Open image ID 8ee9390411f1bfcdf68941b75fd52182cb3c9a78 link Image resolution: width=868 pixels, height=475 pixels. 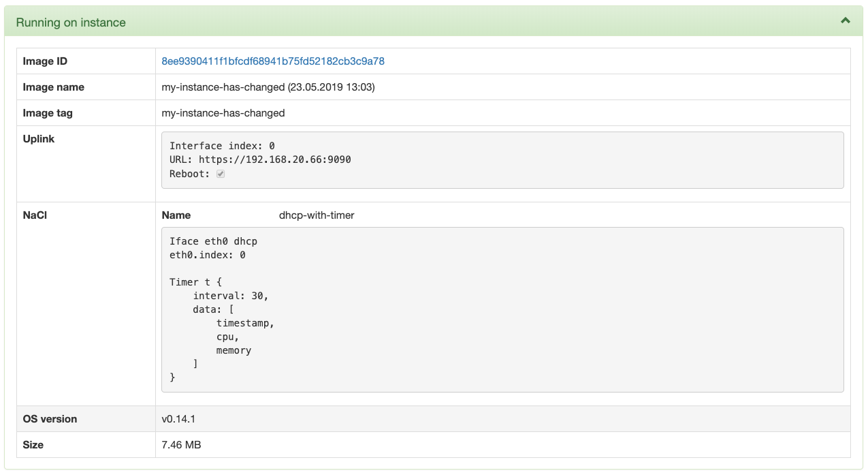pos(273,61)
